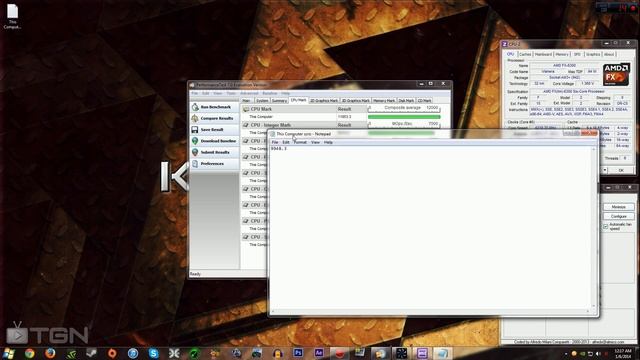This screenshot has width=640, height=360.
Task: Click the red record app icon in the taskbar
Action: click(x=339, y=353)
